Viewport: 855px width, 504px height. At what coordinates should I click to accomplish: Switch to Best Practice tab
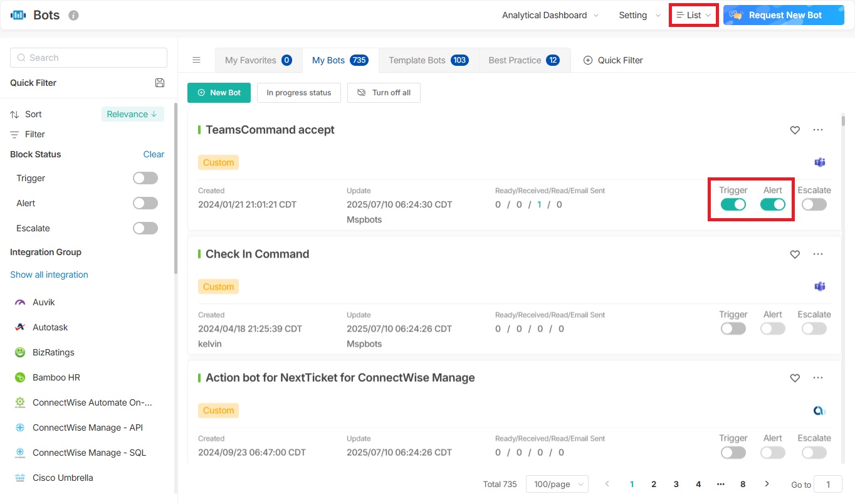pyautogui.click(x=525, y=60)
